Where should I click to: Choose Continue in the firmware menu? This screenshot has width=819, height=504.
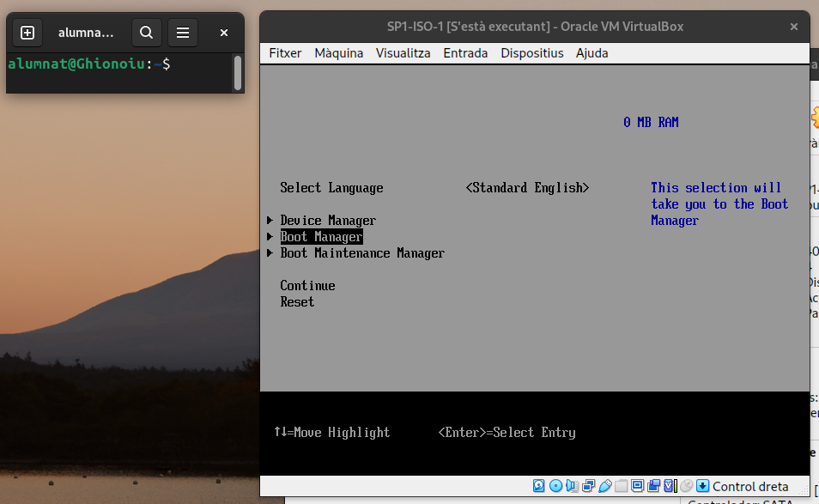click(307, 286)
